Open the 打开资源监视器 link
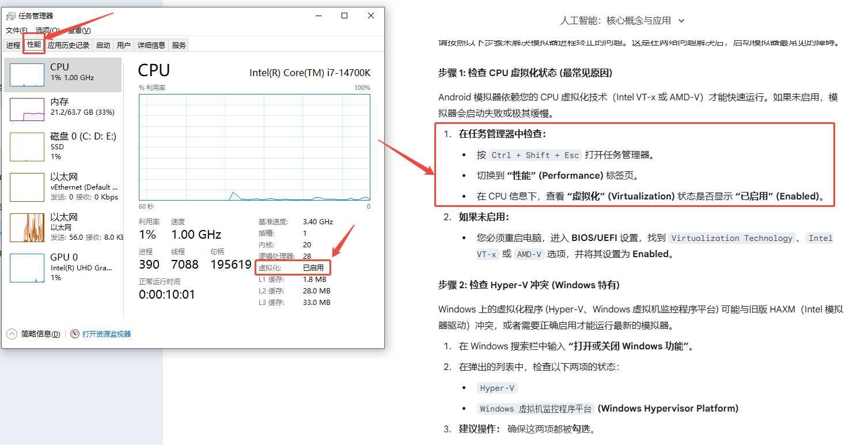 click(x=107, y=334)
